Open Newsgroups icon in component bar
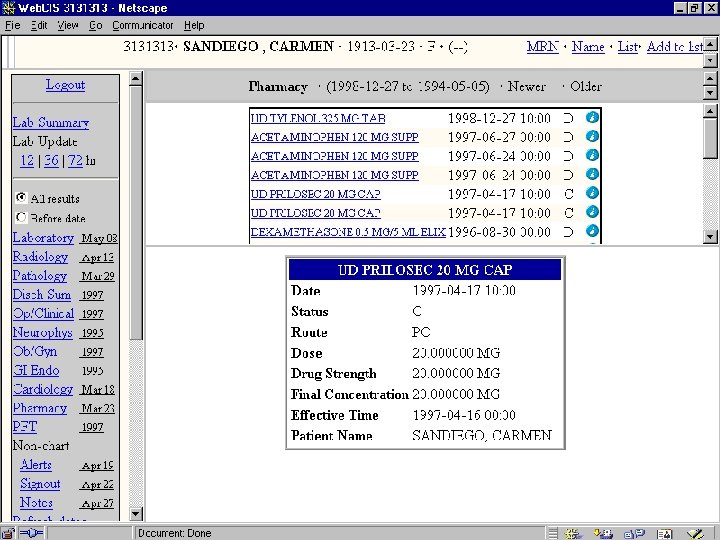 tap(635, 534)
